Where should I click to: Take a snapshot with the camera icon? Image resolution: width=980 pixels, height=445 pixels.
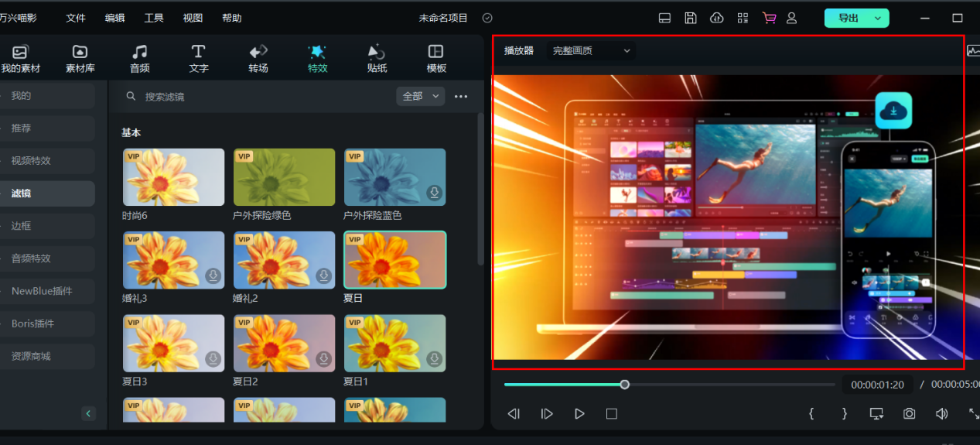909,414
